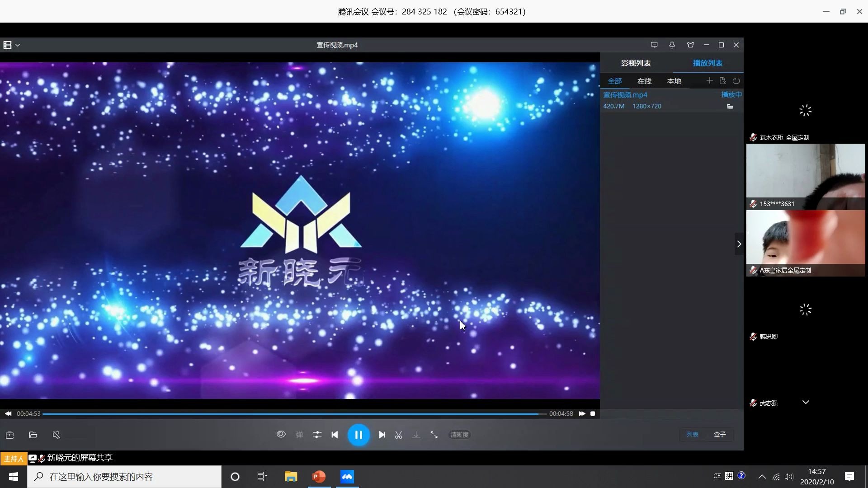868x488 pixels.
Task: Switch to Tencent Meeting taskbar icon
Action: pyautogui.click(x=347, y=477)
